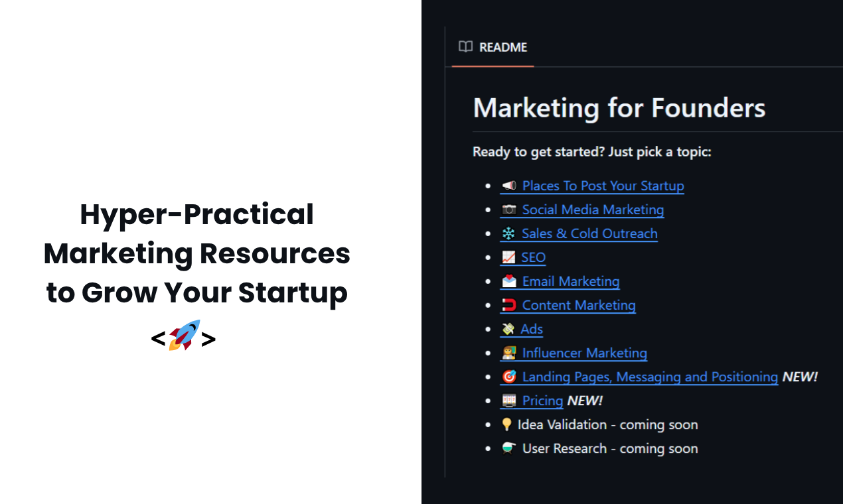Viewport: 843px width, 504px height.
Task: Open the Pricing link
Action: (x=542, y=401)
